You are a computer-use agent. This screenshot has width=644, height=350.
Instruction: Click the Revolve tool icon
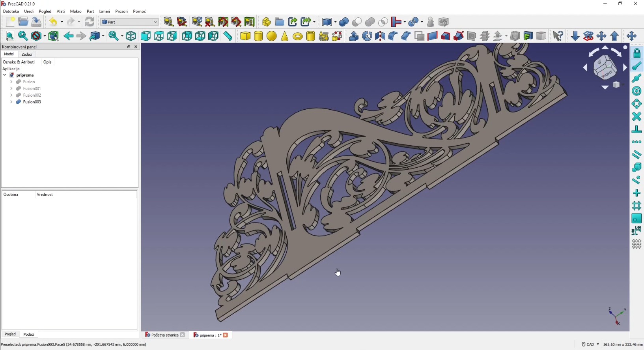(367, 36)
